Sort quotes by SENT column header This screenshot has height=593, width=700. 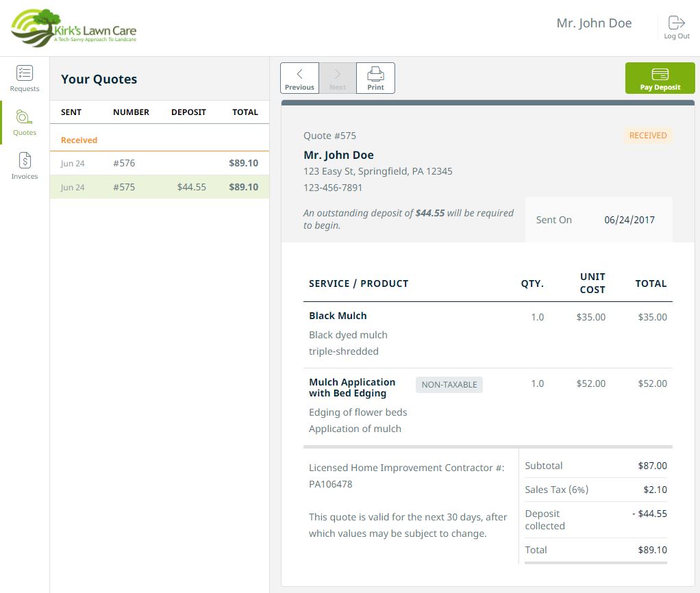[x=71, y=112]
